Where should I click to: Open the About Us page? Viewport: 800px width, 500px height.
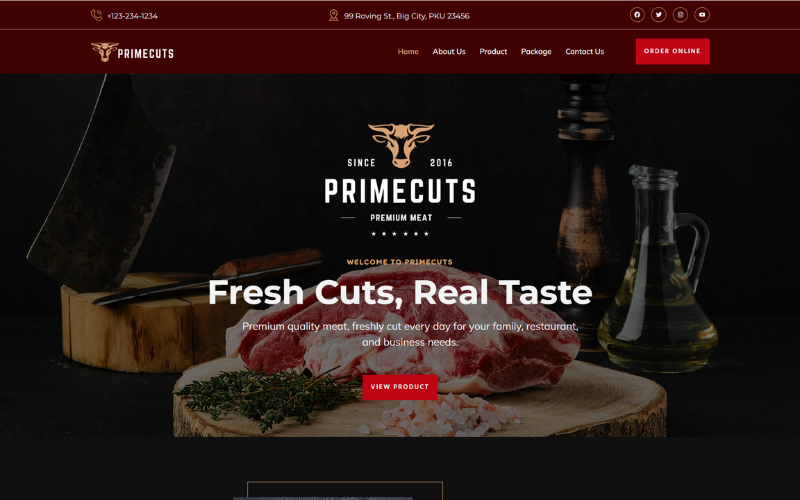click(449, 52)
